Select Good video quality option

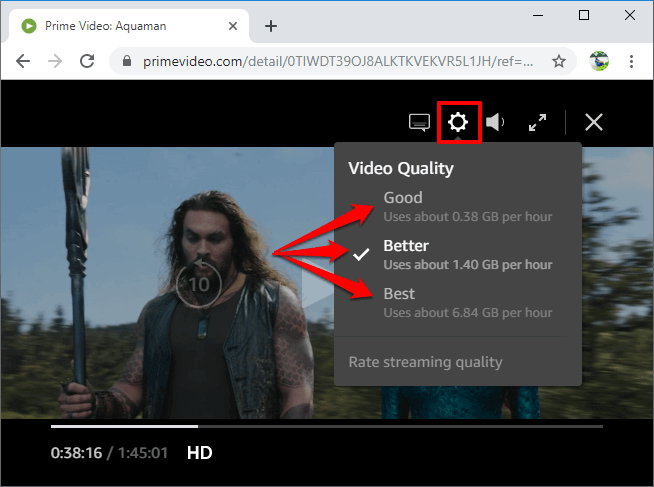tap(403, 198)
